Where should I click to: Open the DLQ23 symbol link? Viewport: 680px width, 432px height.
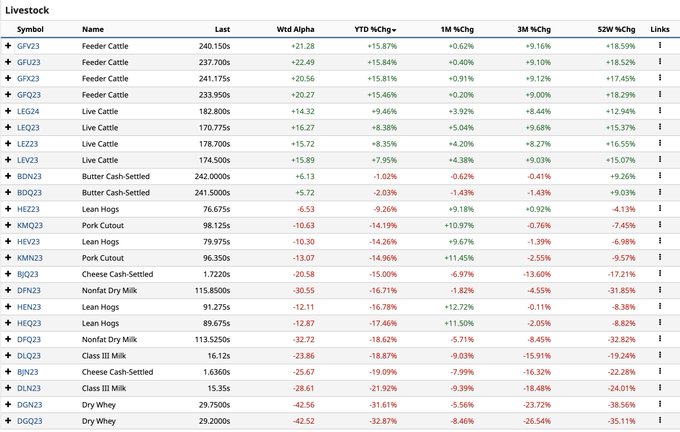28,355
